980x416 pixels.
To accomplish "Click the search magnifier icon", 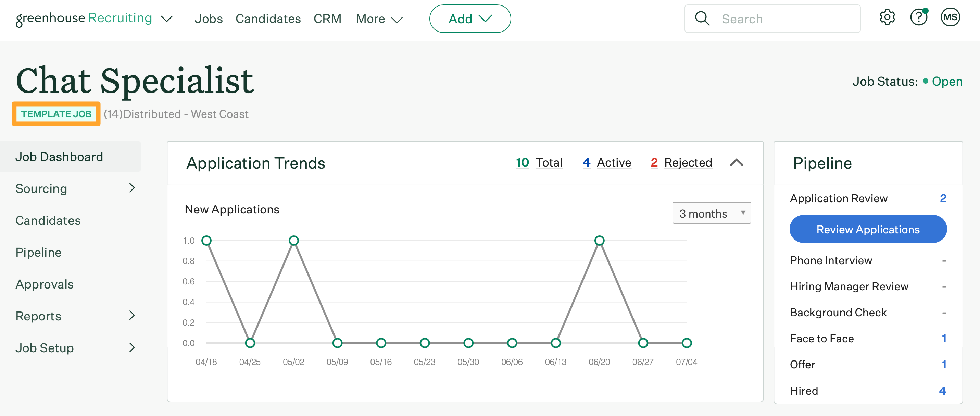I will coord(702,19).
